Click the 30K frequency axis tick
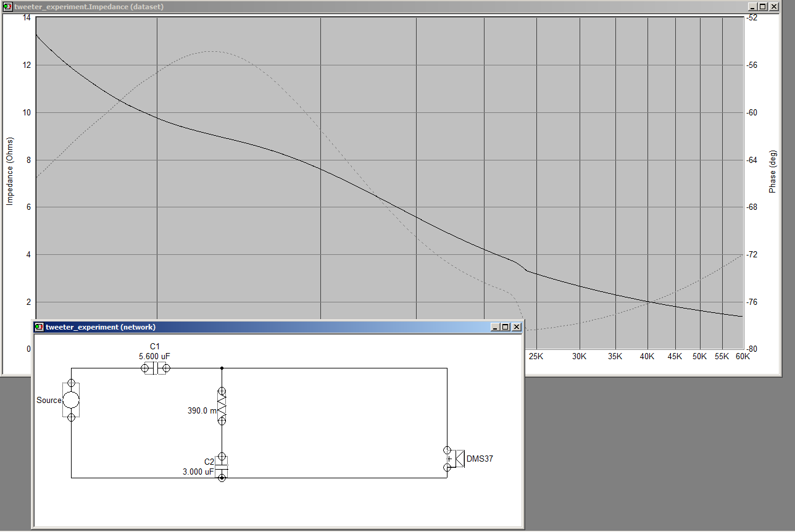Image resolution: width=795 pixels, height=532 pixels. click(579, 357)
